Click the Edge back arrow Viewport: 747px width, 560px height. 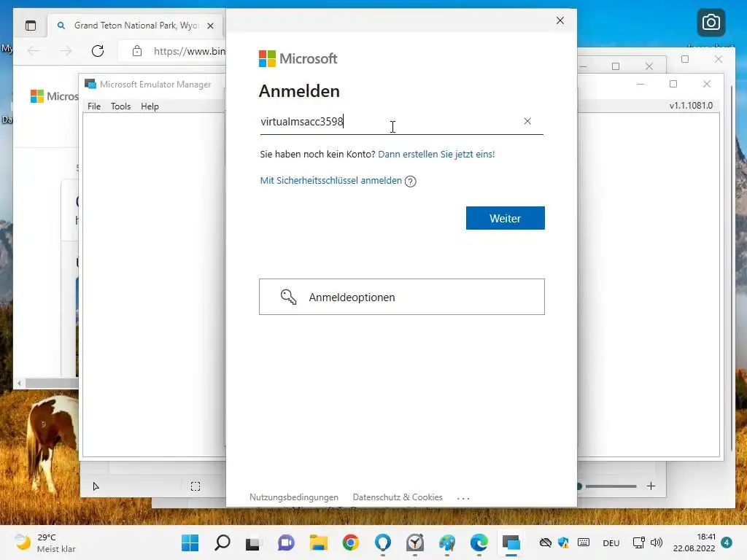click(x=34, y=51)
